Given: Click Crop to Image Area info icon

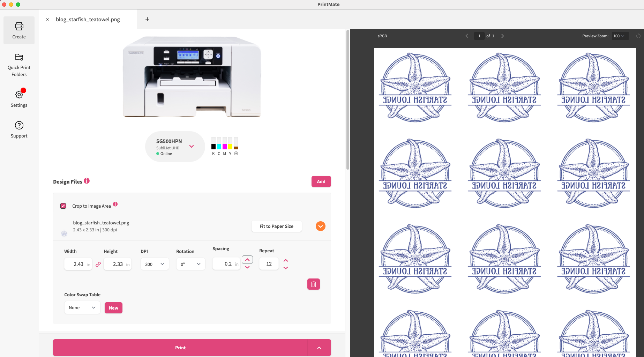Looking at the screenshot, I should coord(115,204).
